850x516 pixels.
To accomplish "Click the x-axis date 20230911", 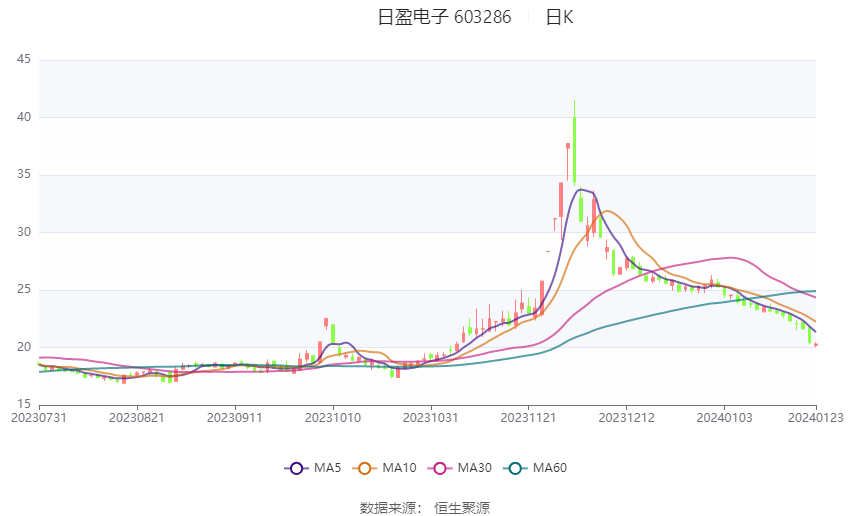I will 235,418.
